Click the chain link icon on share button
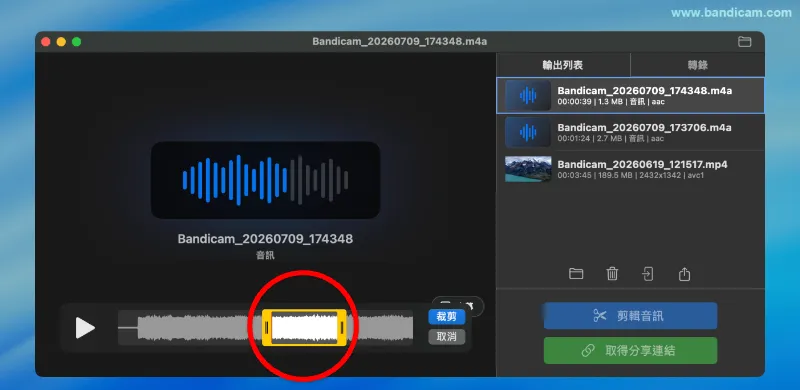The height and width of the screenshot is (390, 800). click(x=588, y=351)
